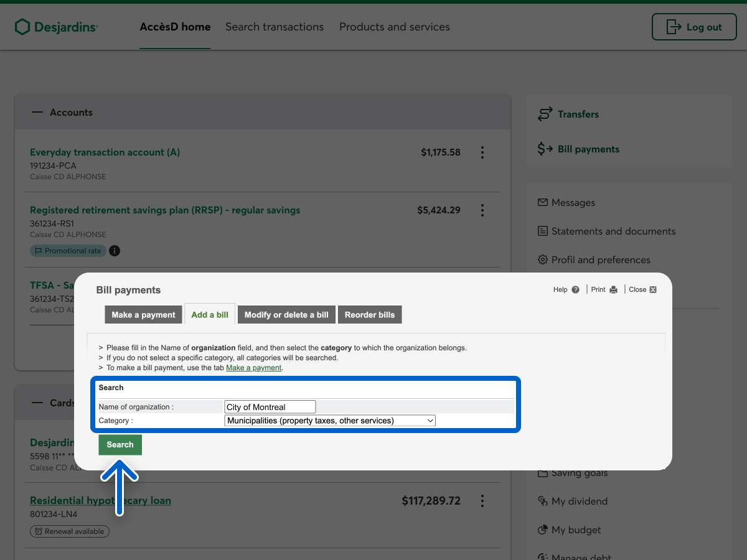
Task: Select the Reorder bills tab
Action: pos(370,315)
